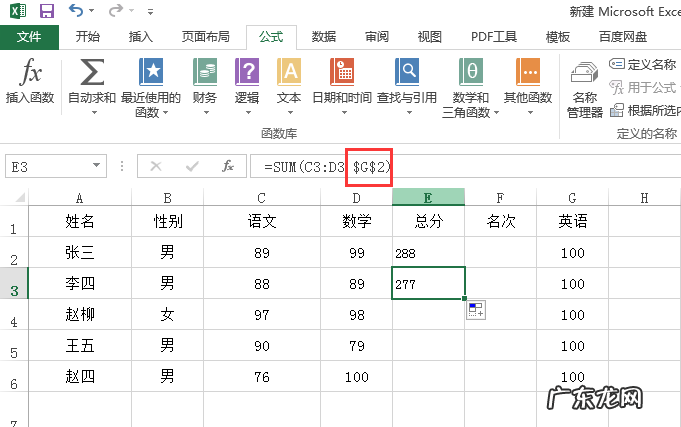Select cell E2 with 288
Viewport: 681px width, 427px height.
[428, 252]
